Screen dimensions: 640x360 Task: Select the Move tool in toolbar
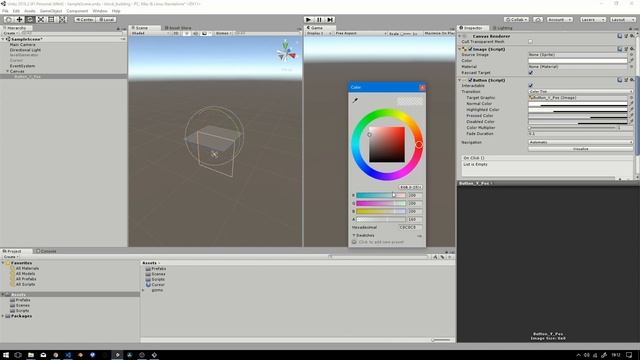(19, 19)
